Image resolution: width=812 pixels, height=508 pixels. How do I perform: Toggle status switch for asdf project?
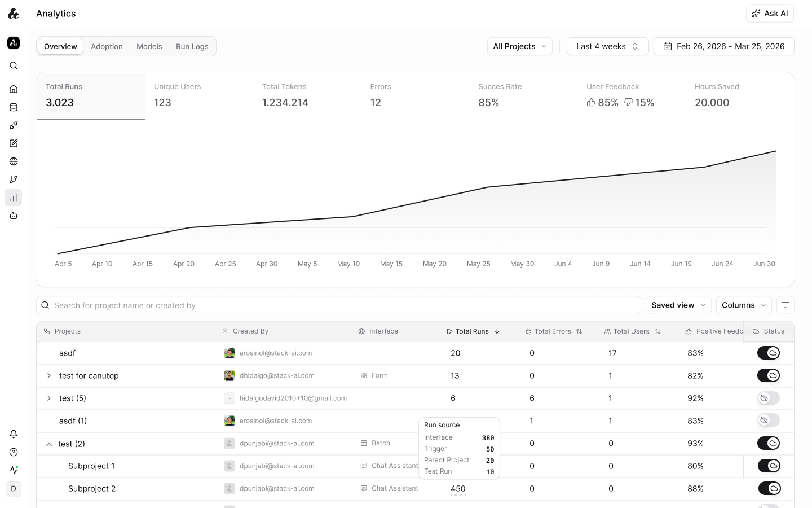[769, 353]
